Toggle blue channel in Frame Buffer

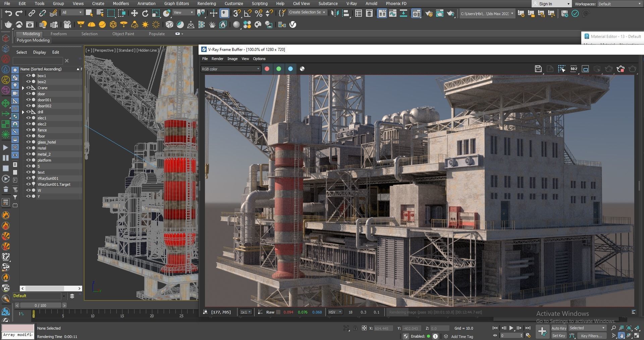pos(290,69)
